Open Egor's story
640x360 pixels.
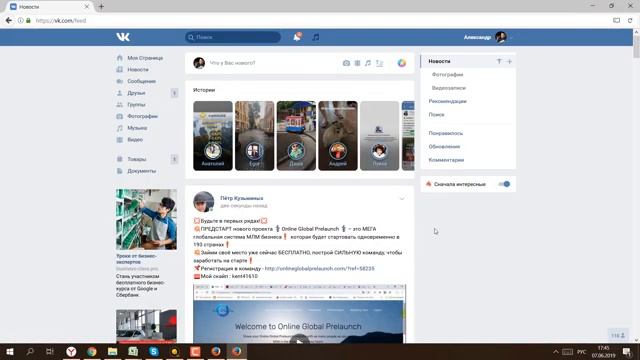pos(255,136)
